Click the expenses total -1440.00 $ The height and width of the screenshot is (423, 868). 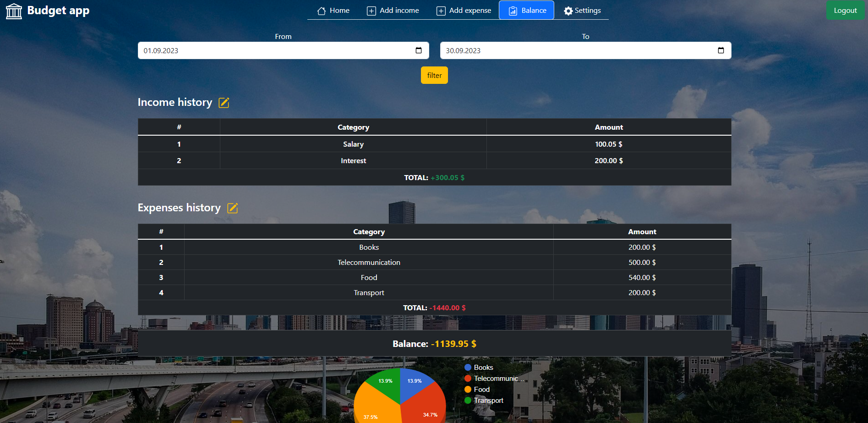[448, 308]
